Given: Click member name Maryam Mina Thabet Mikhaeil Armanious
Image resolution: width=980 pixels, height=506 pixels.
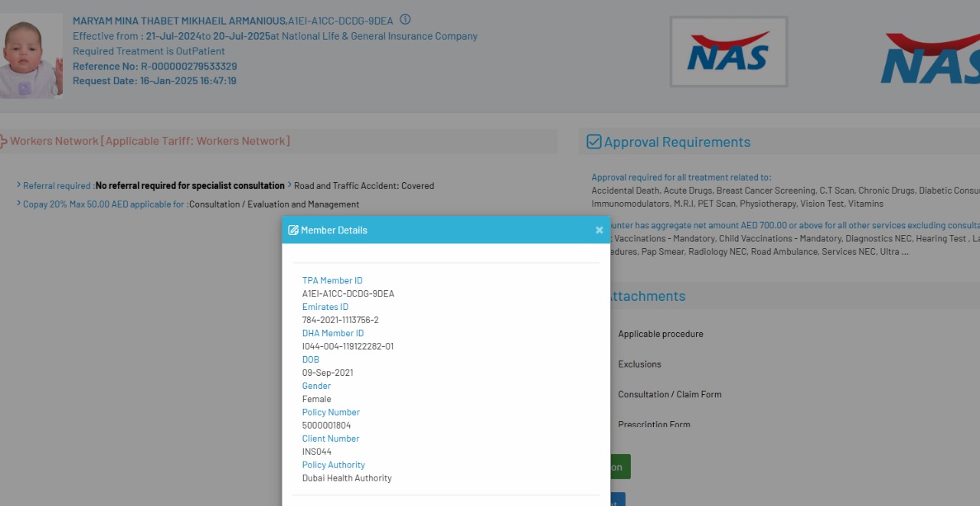Looking at the screenshot, I should point(179,21).
